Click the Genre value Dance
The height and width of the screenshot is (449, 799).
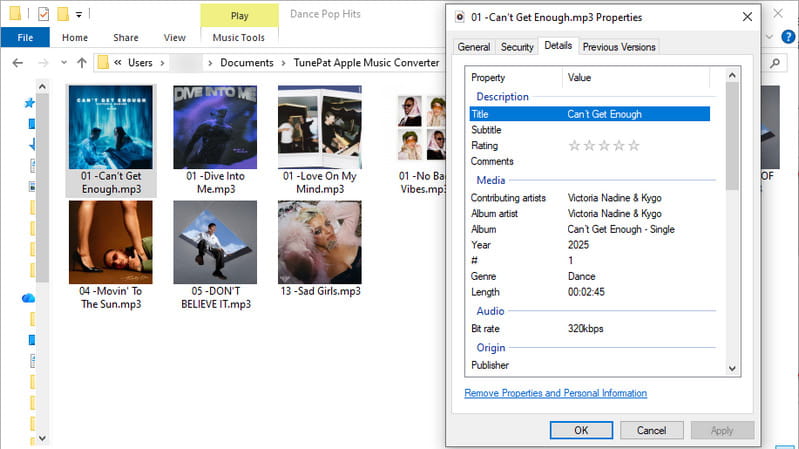point(581,276)
